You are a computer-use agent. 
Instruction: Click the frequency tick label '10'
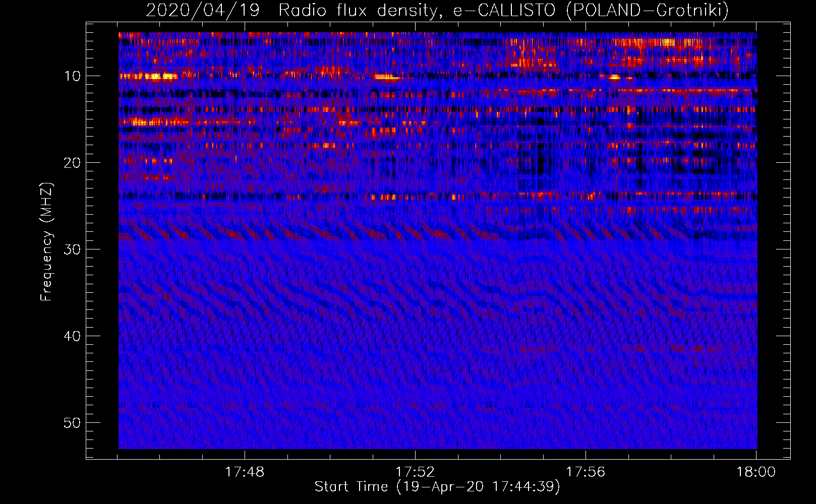click(x=73, y=76)
